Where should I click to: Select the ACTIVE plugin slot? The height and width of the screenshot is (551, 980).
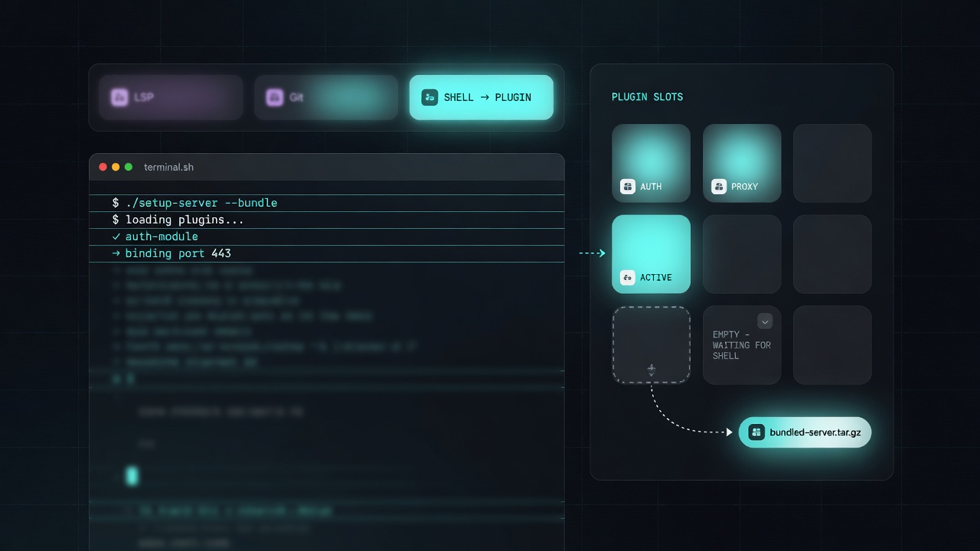[x=651, y=254]
